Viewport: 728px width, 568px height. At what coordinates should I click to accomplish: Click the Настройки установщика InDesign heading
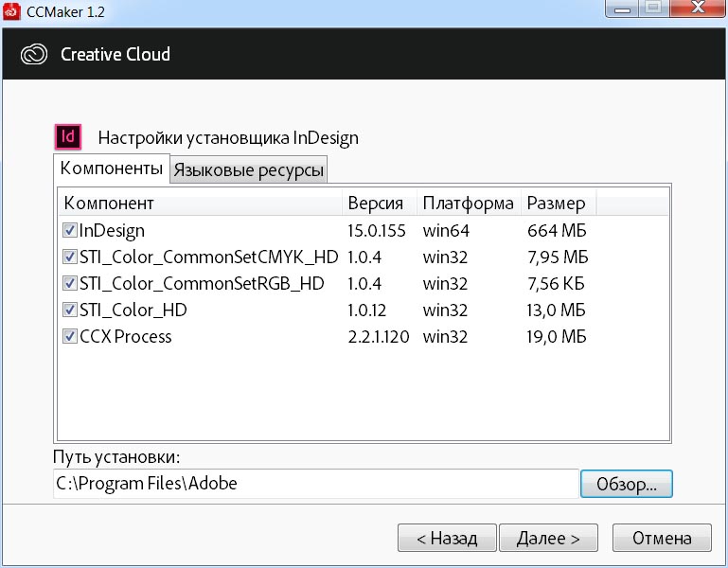228,138
